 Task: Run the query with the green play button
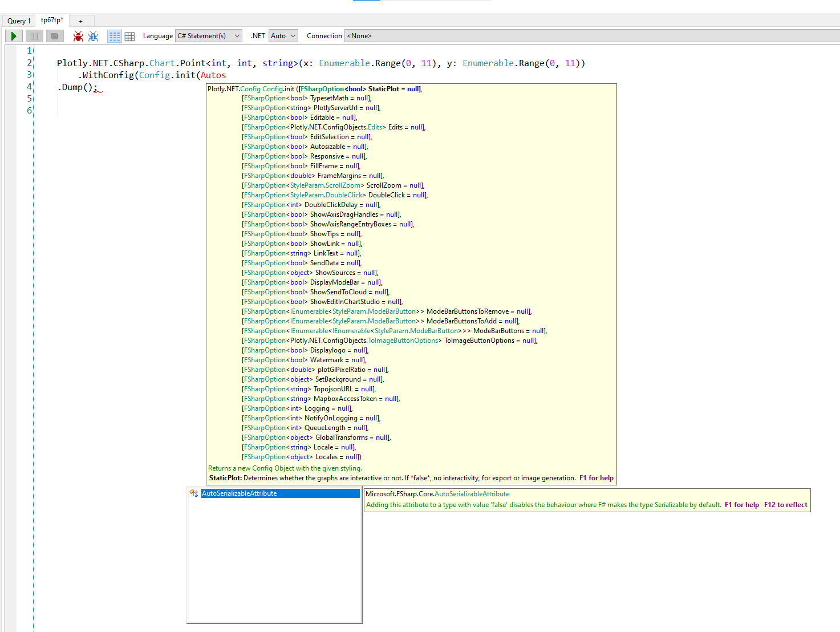[x=14, y=36]
